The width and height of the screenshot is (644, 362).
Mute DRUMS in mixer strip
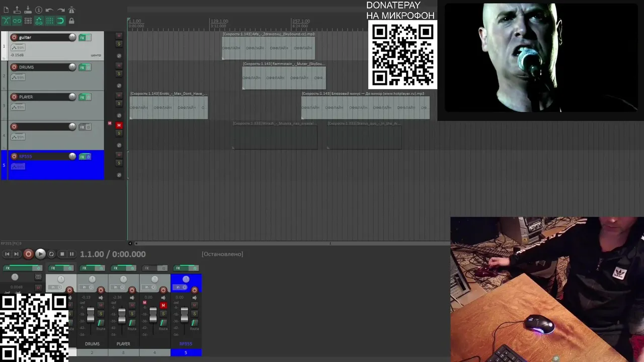click(x=101, y=306)
